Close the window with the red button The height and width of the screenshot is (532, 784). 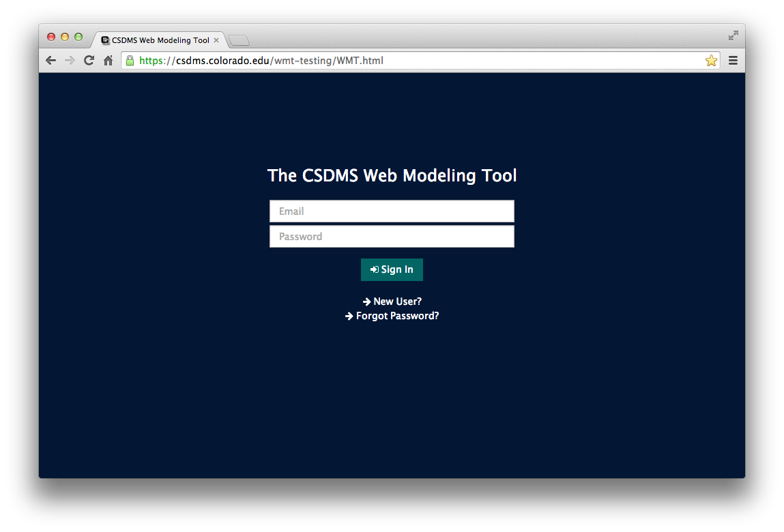(51, 37)
